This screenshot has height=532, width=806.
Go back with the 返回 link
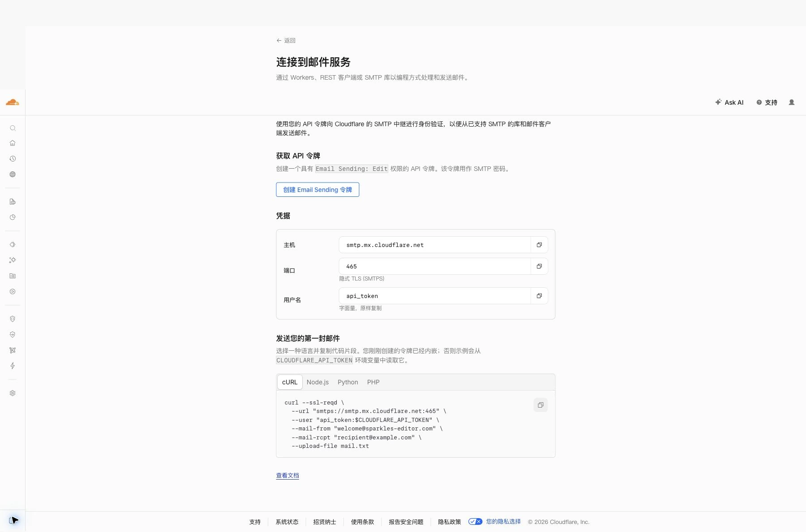tap(286, 40)
